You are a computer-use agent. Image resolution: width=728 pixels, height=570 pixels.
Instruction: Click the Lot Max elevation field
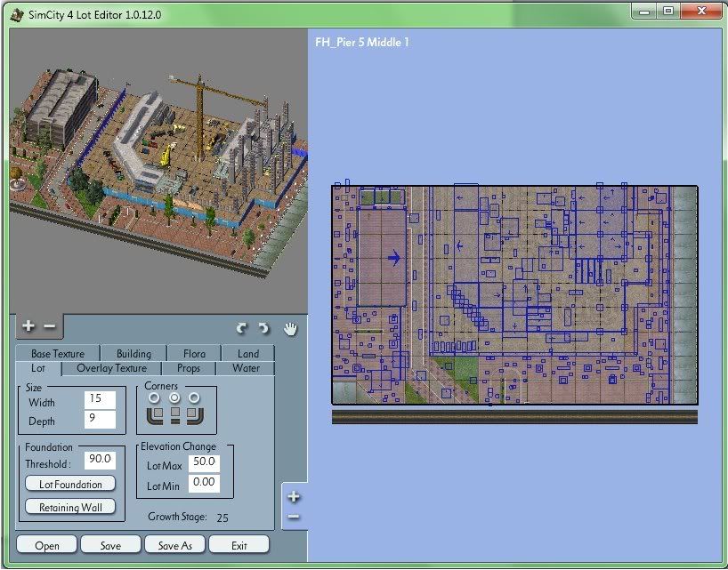(x=204, y=463)
